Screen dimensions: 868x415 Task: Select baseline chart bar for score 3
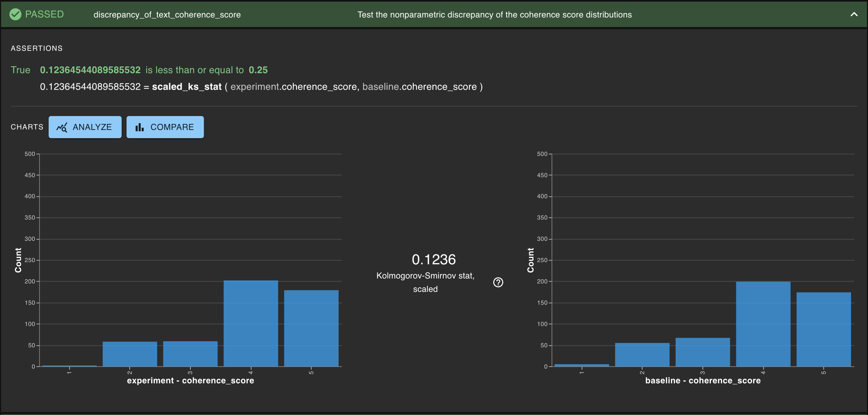click(x=703, y=352)
